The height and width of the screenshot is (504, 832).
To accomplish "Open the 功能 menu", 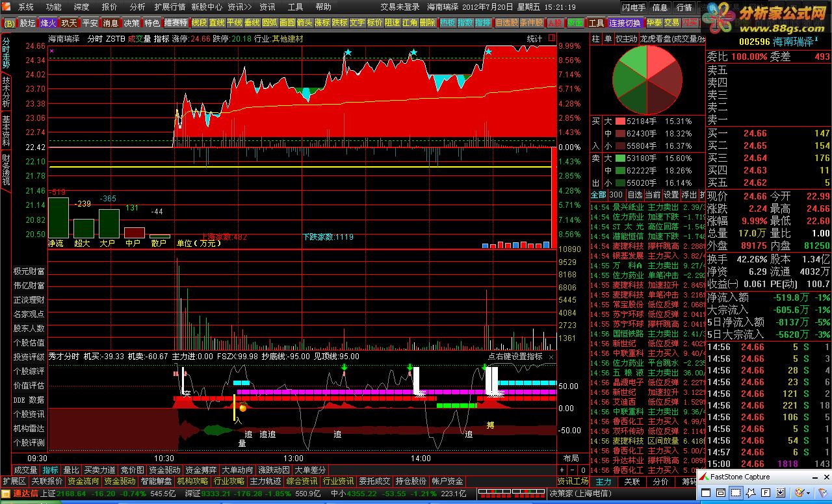I will click(x=54, y=7).
